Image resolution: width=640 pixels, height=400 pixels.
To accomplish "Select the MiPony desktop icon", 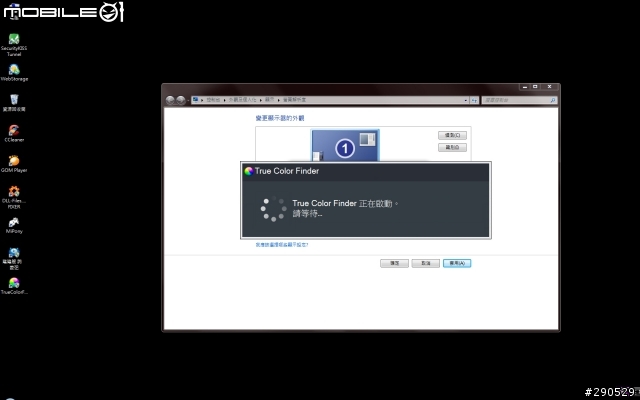I will [x=14, y=225].
